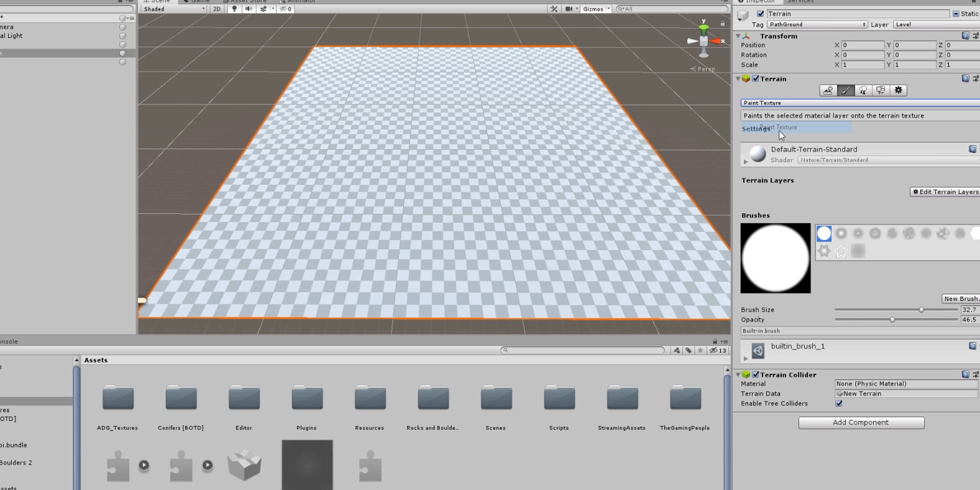Open the Gizmos dropdown
Image resolution: width=980 pixels, height=490 pixels.
(x=596, y=9)
